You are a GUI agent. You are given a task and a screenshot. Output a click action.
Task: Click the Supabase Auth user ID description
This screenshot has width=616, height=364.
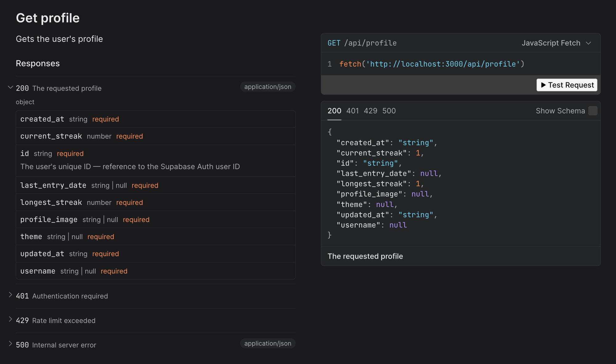pyautogui.click(x=130, y=167)
